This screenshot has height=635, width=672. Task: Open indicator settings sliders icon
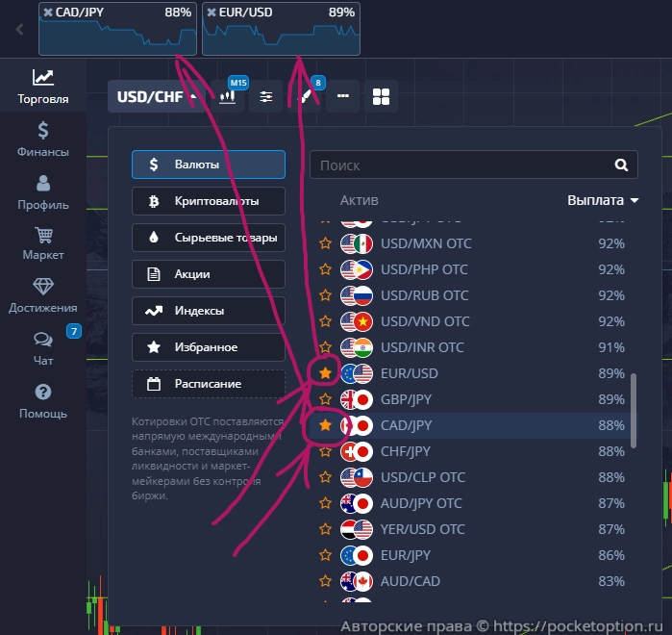[x=265, y=97]
